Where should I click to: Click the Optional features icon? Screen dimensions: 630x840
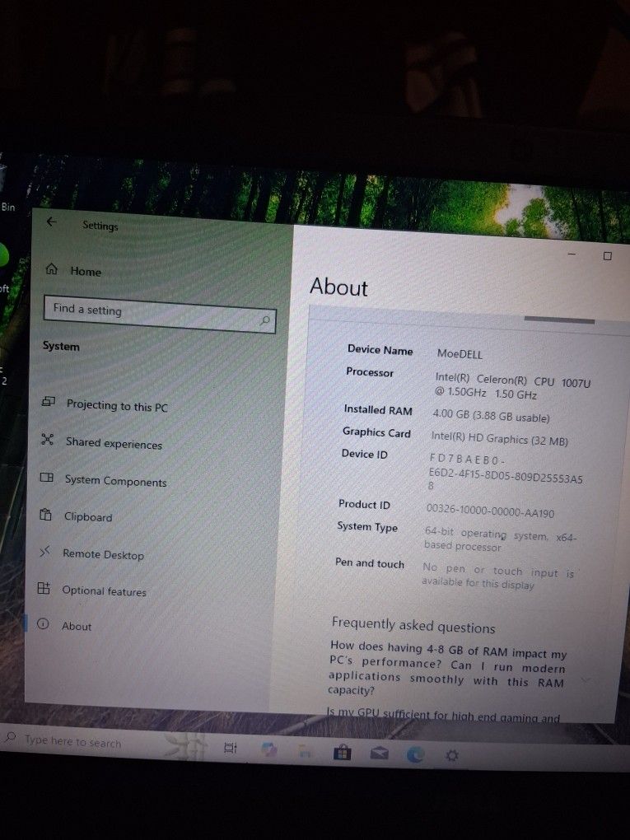point(44,588)
